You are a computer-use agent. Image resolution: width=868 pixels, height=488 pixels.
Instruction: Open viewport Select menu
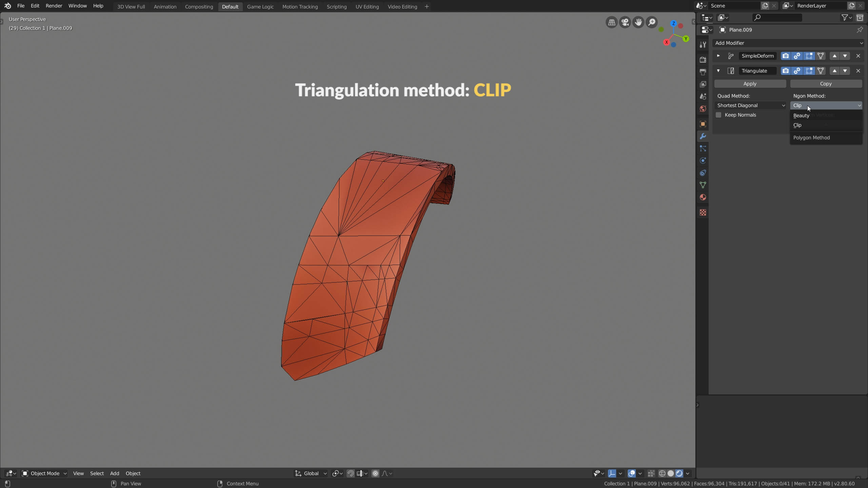pos(97,473)
